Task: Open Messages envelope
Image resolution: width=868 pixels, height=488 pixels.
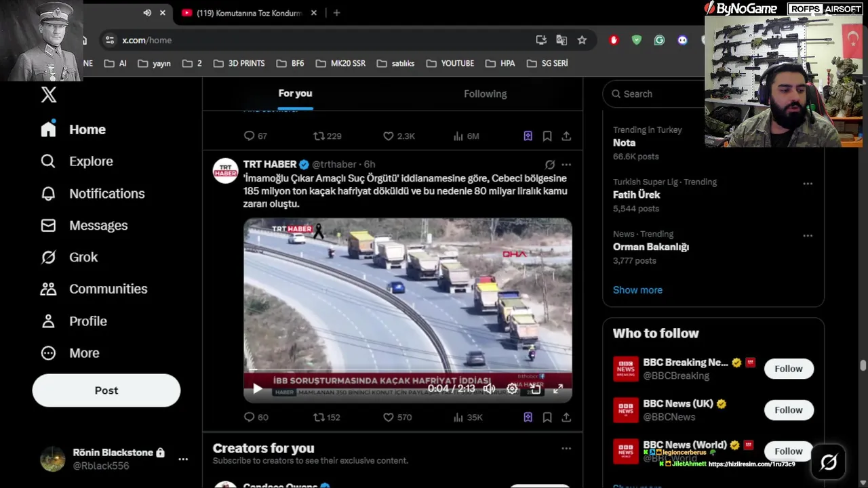Action: [84, 226]
